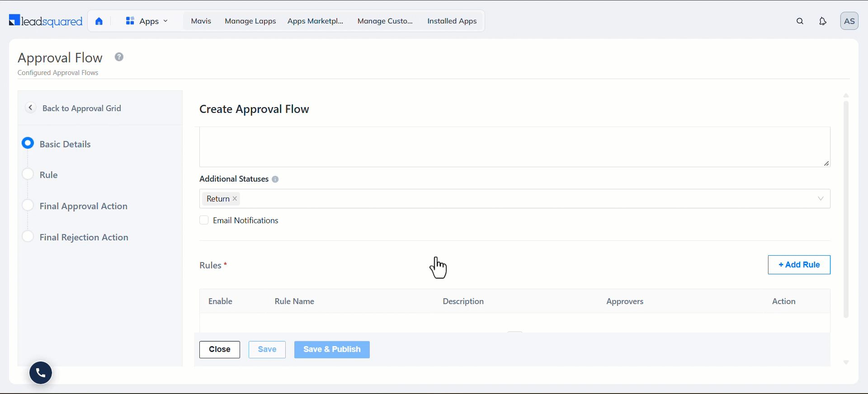Click the Enable column header
The width and height of the screenshot is (868, 394).
pos(220,301)
